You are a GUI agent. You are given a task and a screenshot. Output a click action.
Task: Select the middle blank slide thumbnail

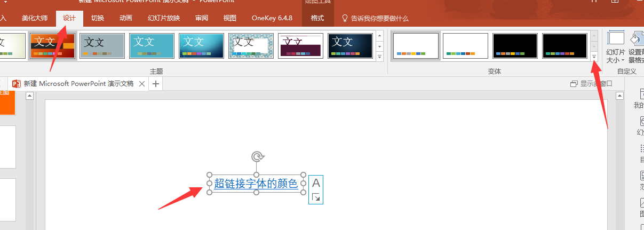pyautogui.click(x=7, y=147)
